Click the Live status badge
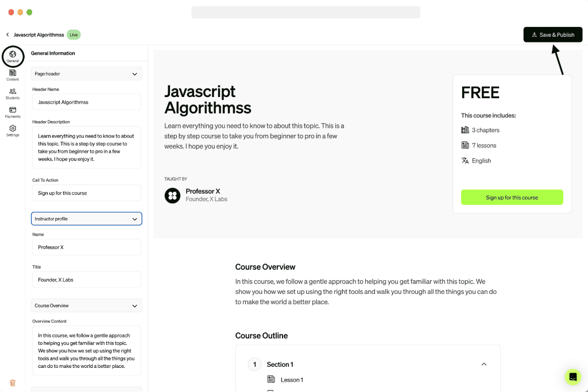Image resolution: width=588 pixels, height=392 pixels. click(73, 35)
